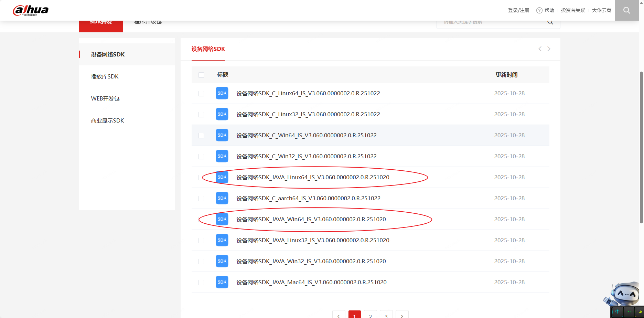Image resolution: width=644 pixels, height=318 pixels.
Task: Open the search magnifier at top right
Action: 626,10
